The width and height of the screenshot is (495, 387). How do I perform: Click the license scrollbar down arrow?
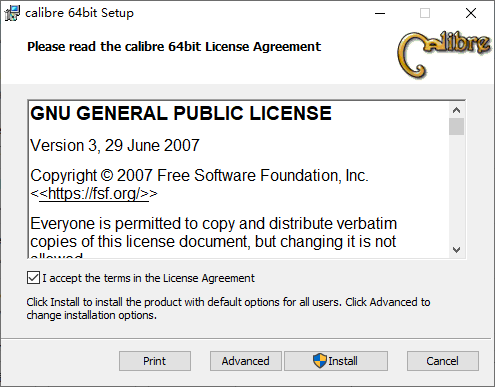click(456, 249)
